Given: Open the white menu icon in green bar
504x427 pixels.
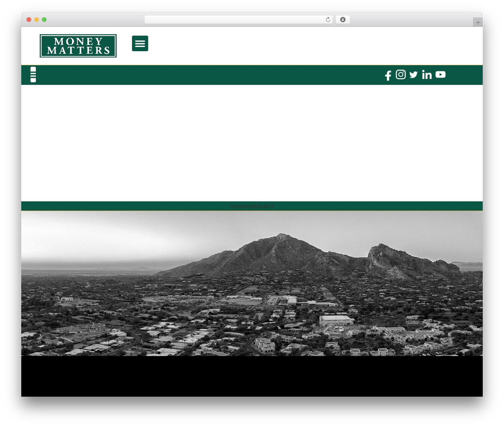Looking at the screenshot, I should point(33,74).
